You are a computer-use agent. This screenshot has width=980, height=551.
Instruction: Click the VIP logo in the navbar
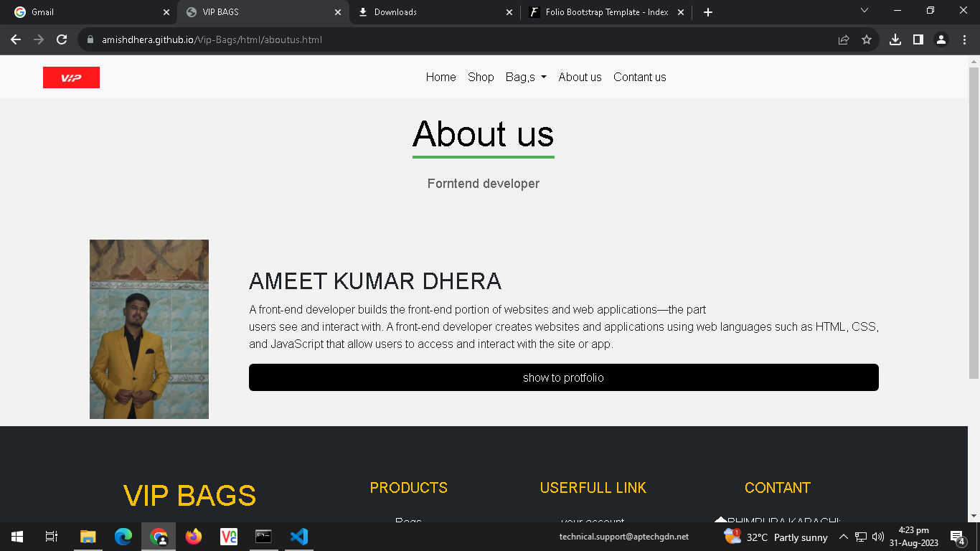tap(71, 77)
